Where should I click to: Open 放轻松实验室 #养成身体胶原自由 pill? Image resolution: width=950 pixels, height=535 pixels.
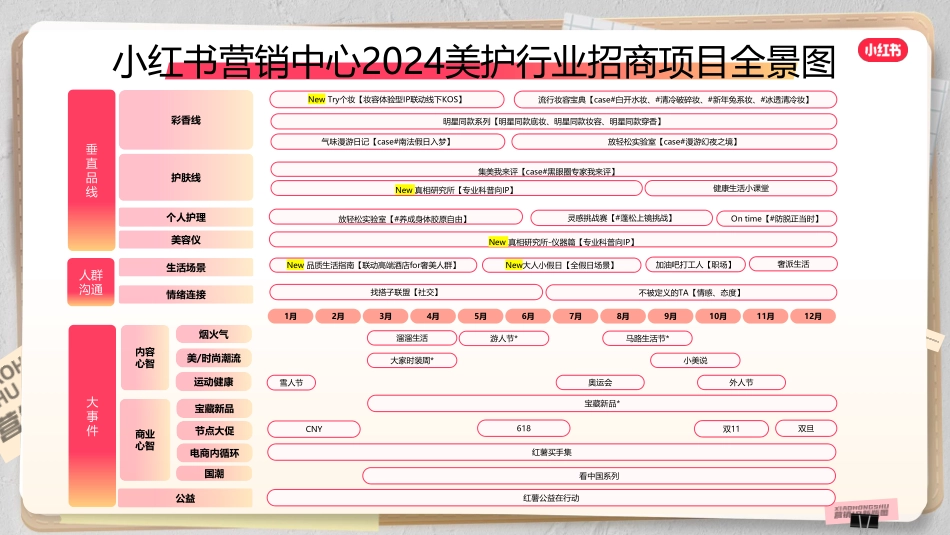396,218
